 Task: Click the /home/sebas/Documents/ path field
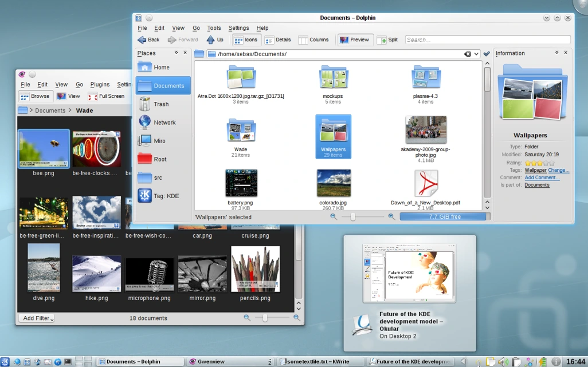pos(338,54)
